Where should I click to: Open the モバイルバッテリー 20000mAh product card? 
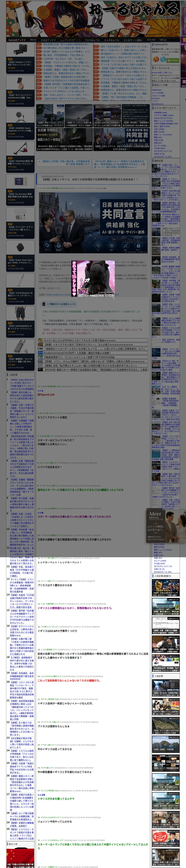pos(20,91)
